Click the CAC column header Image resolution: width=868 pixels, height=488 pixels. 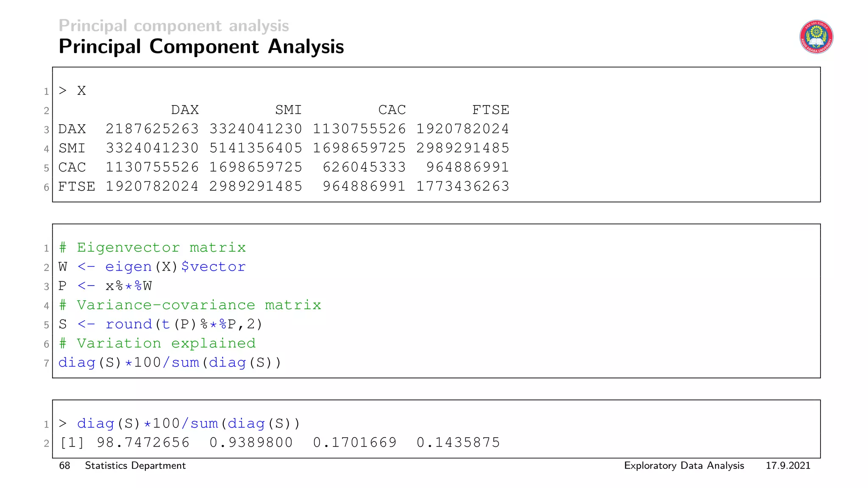pyautogui.click(x=392, y=110)
